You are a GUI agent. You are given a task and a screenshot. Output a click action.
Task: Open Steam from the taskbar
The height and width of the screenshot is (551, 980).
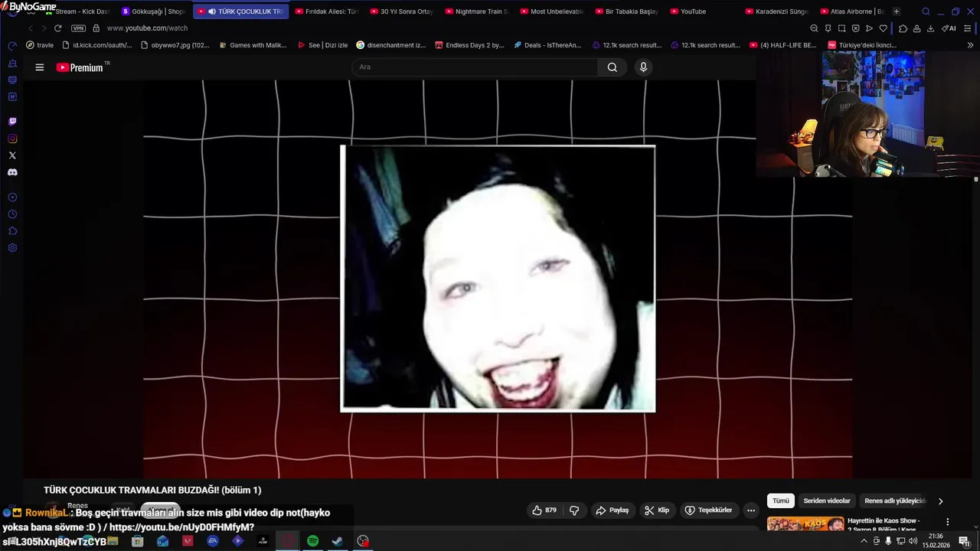[x=337, y=541]
